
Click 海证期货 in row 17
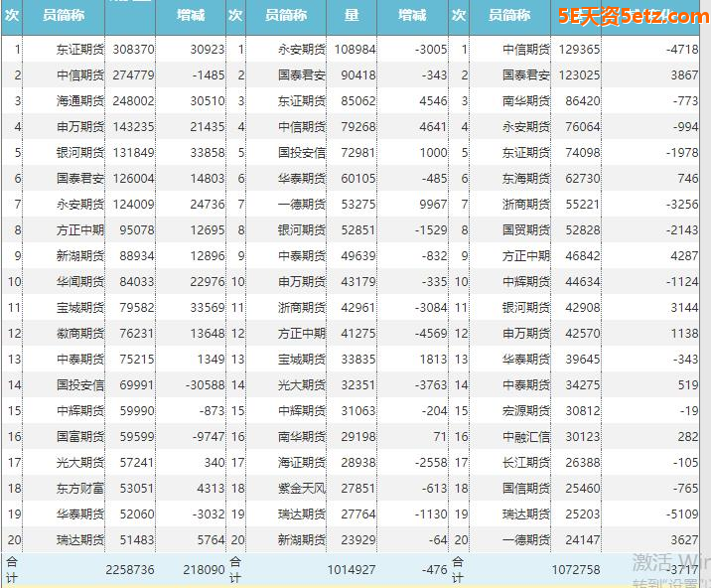coord(302,463)
